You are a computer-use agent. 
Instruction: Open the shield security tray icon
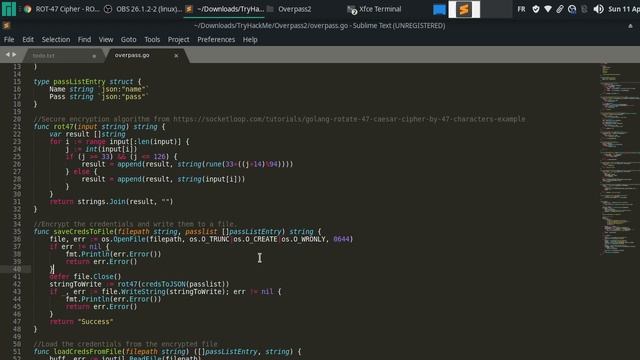click(x=536, y=9)
